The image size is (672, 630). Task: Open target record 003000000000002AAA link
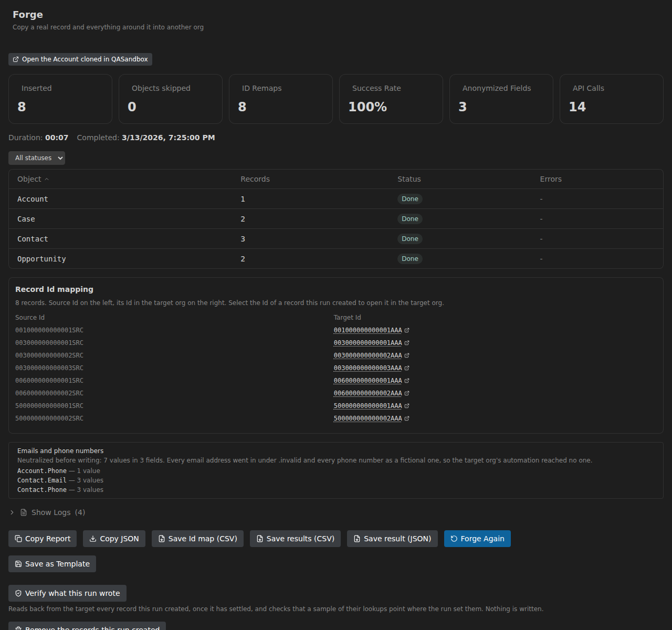(x=367, y=355)
